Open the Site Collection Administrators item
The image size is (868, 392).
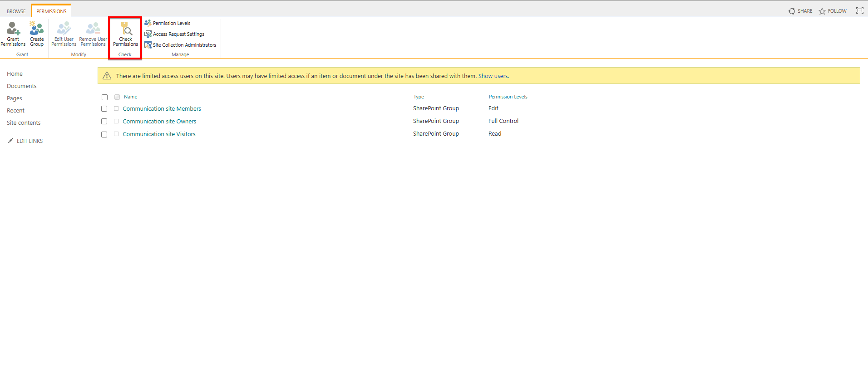tap(180, 45)
